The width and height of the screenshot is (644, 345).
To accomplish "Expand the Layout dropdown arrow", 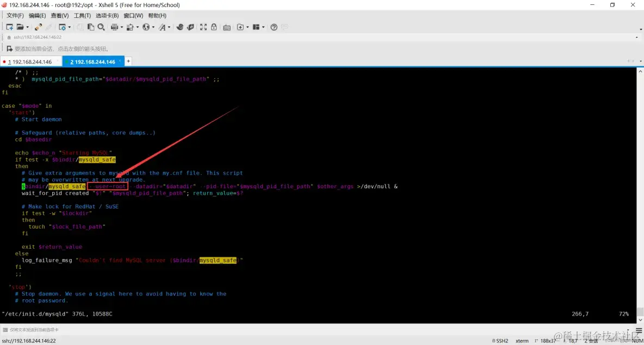I will point(263,27).
